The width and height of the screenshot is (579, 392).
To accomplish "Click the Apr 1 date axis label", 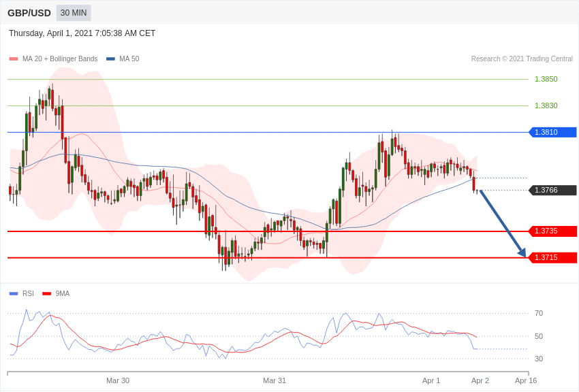I will click(431, 380).
